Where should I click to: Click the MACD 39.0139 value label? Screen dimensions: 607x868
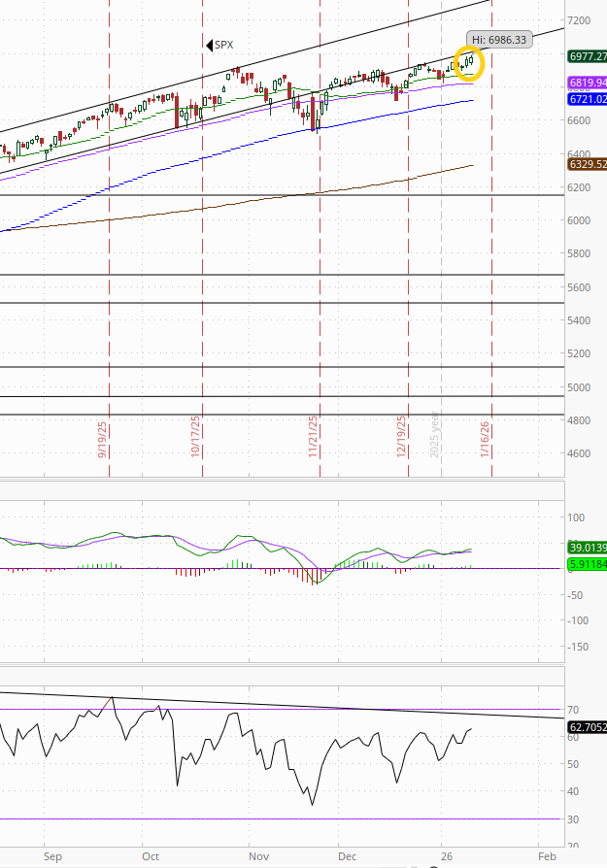click(x=587, y=548)
